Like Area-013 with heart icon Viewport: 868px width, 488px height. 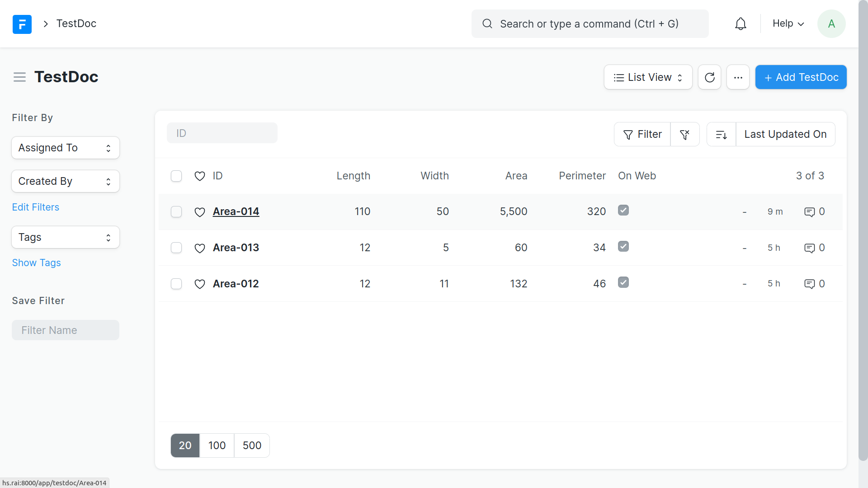click(x=199, y=248)
